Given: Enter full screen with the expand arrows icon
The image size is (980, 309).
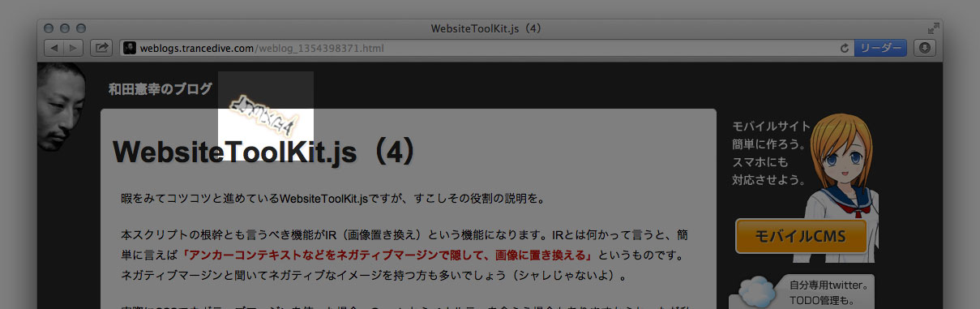Looking at the screenshot, I should (x=933, y=28).
